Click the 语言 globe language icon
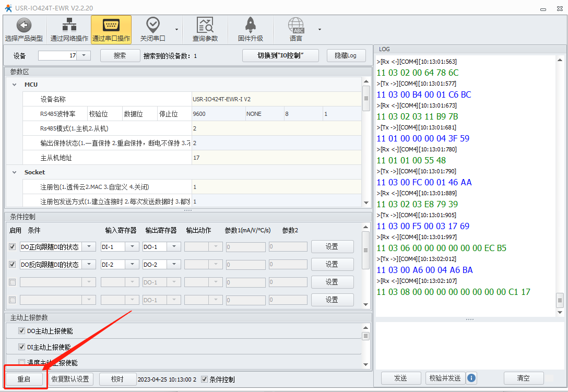Viewport: 568px width, 392px height. [x=296, y=25]
